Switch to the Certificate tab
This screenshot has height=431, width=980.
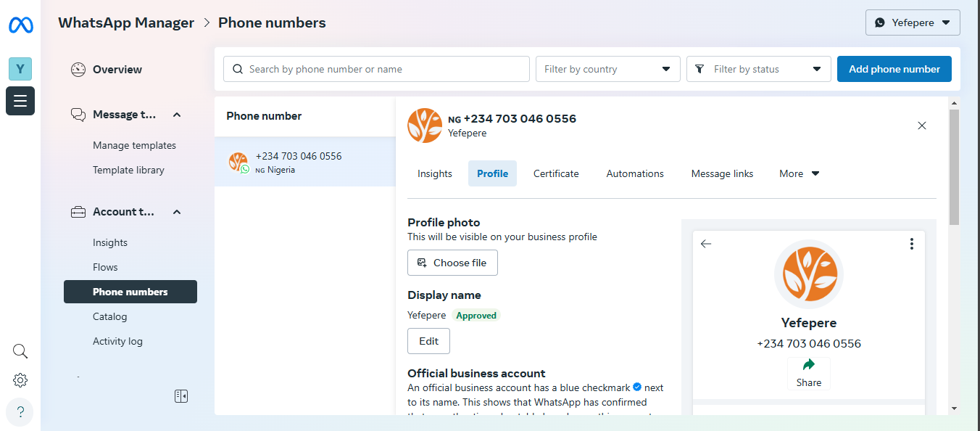point(556,173)
